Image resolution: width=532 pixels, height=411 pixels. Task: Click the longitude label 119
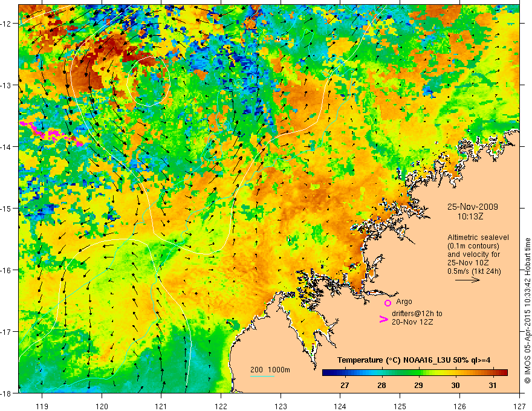pos(42,406)
